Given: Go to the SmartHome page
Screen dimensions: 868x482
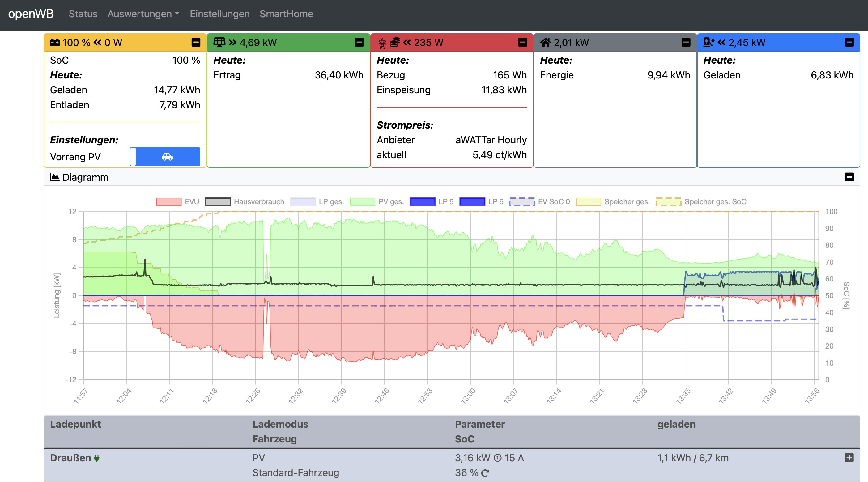Looking at the screenshot, I should (286, 14).
